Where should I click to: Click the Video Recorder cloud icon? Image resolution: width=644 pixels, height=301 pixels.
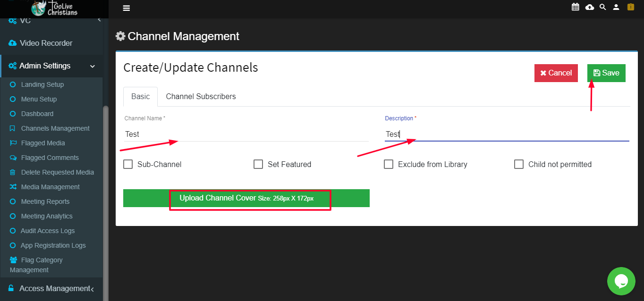tap(13, 43)
